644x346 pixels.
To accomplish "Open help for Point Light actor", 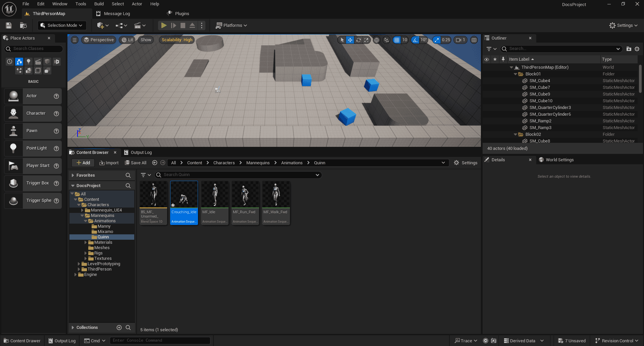I will click(x=56, y=148).
